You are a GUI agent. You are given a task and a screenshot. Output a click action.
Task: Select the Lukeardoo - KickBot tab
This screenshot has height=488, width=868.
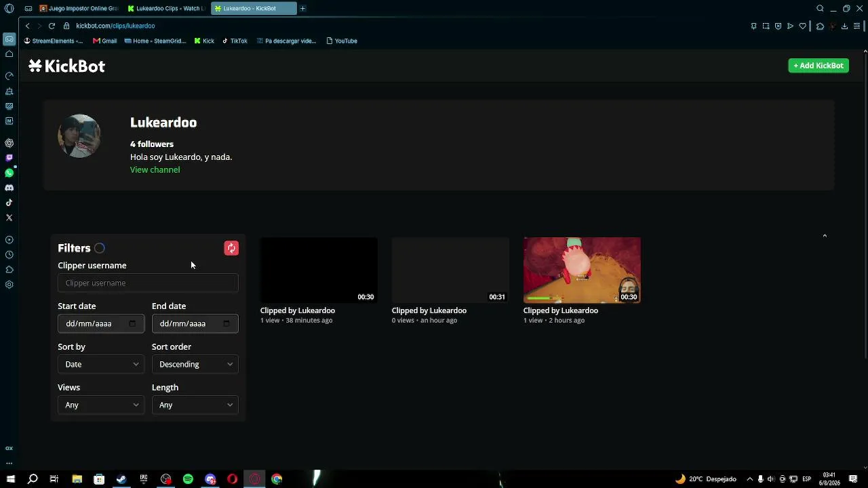(x=254, y=8)
